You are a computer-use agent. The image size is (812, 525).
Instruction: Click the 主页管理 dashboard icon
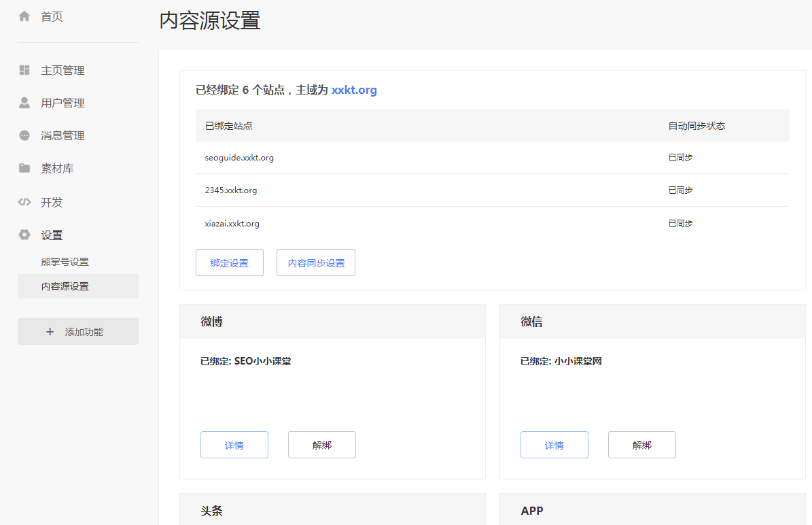(24, 70)
